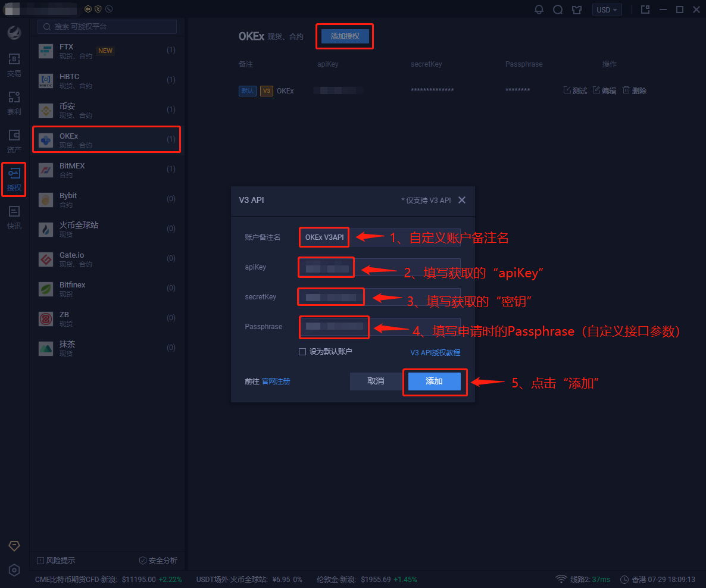Open the USD currency dropdown
Image resolution: width=706 pixels, height=588 pixels.
click(x=607, y=10)
